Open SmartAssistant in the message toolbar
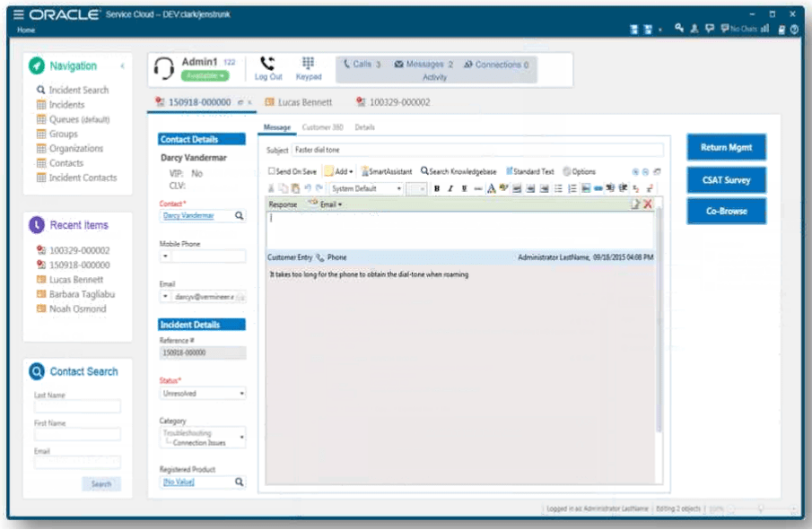Viewport: 812px width, 530px height. [x=386, y=171]
